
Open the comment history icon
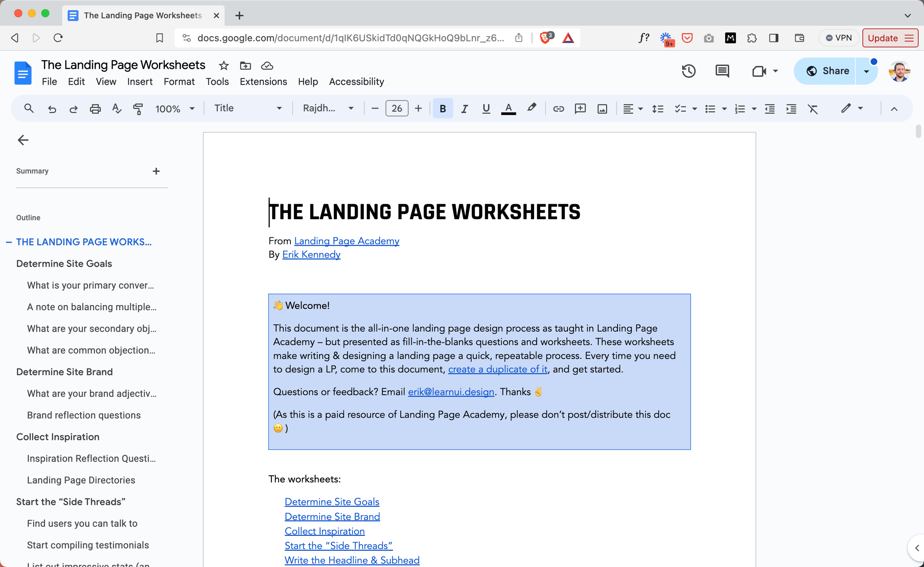point(722,71)
